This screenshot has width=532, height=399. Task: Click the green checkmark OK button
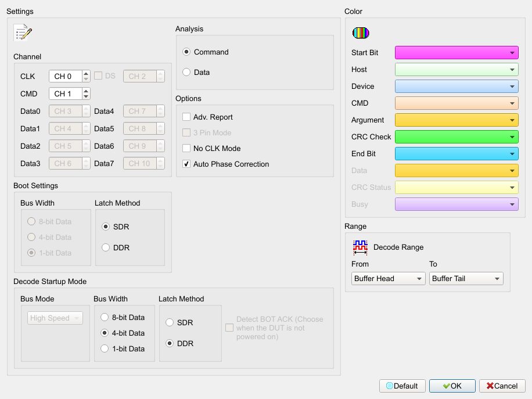(x=452, y=386)
